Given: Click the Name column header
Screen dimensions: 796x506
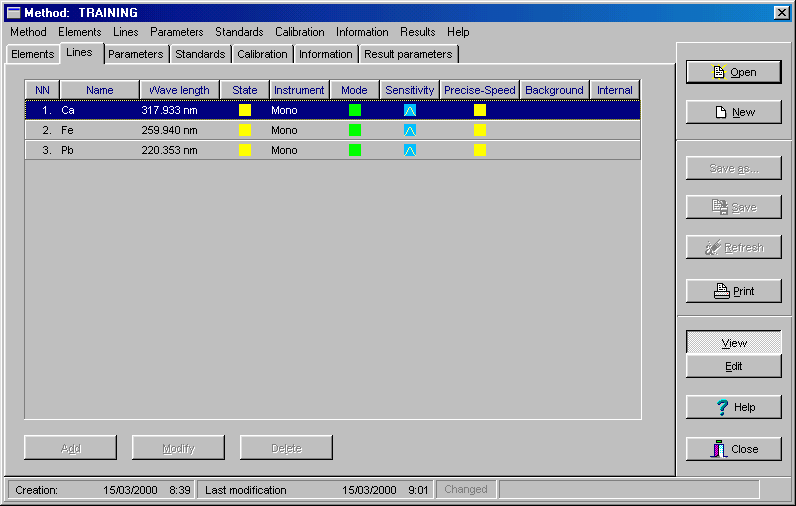Looking at the screenshot, I should point(100,90).
